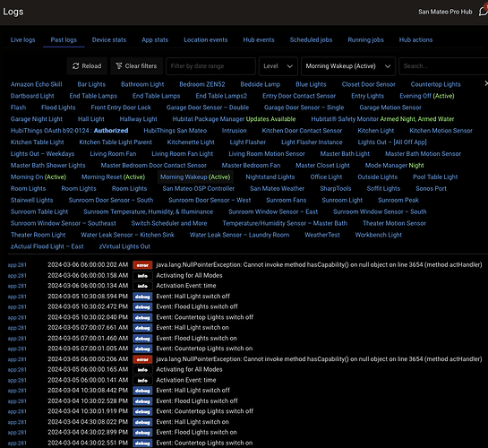488x448 pixels.
Task: Filter logs by Nightstand Lights
Action: pos(270,177)
